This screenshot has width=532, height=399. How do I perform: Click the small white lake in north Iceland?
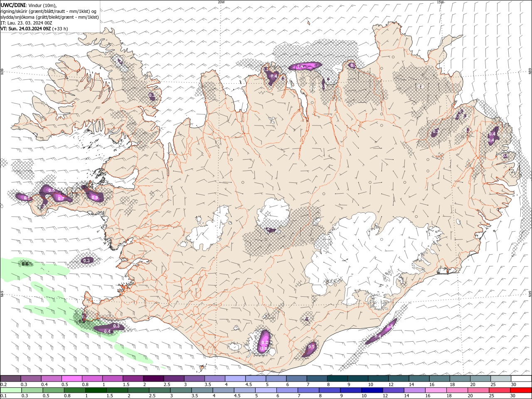coord(272,121)
